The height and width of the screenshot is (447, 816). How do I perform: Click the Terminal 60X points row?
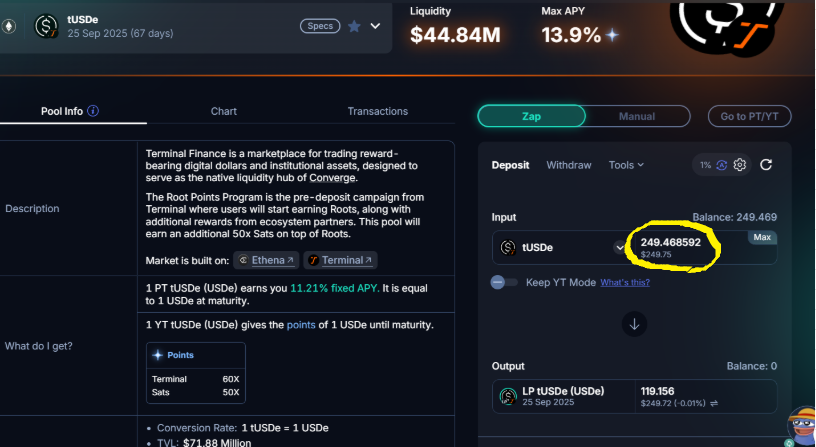coord(196,379)
